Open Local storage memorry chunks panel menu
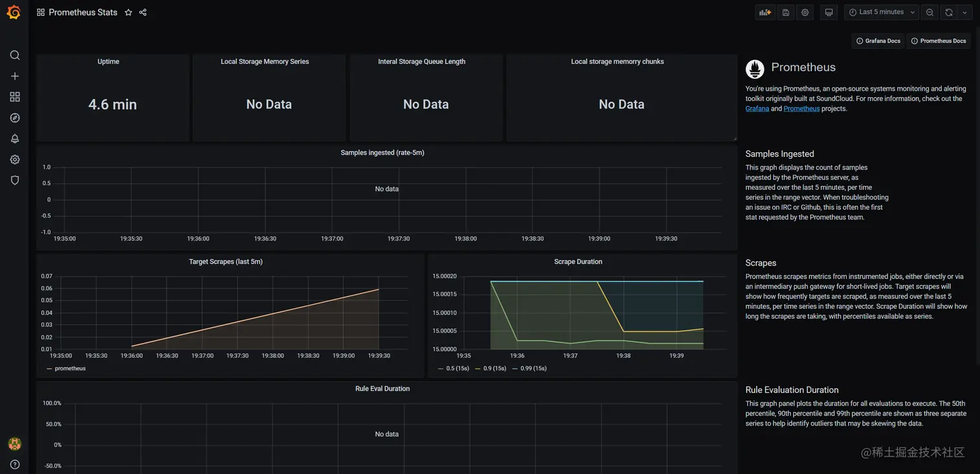 (x=617, y=62)
